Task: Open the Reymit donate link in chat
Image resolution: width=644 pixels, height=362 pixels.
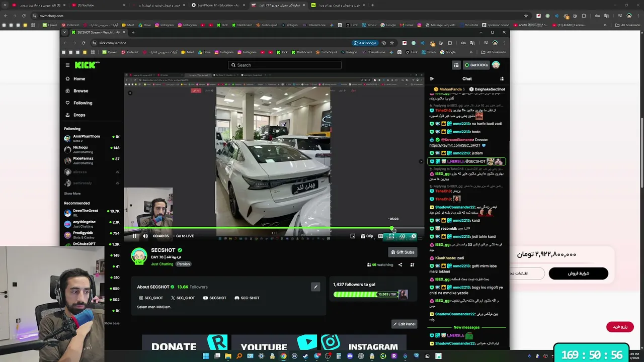Action: 454,145
